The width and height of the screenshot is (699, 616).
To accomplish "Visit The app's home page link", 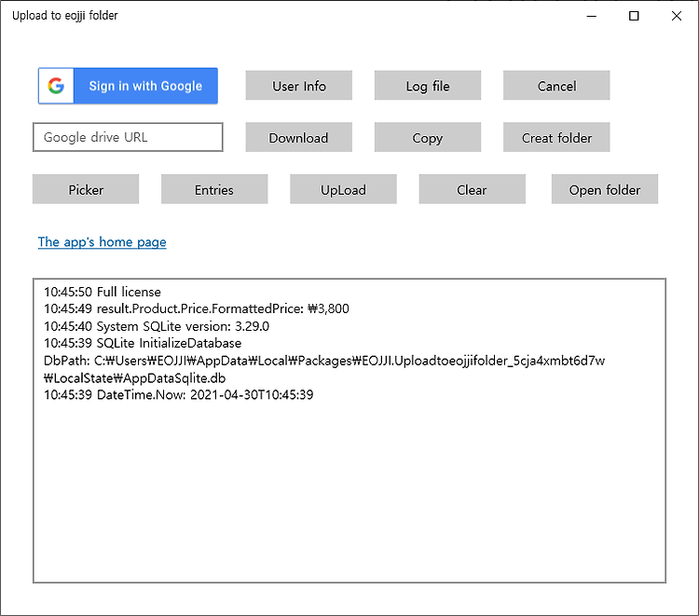I will [x=103, y=242].
